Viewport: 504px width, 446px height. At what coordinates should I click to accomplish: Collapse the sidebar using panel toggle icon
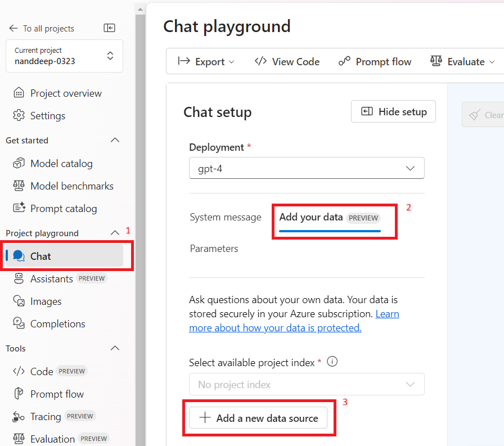[110, 28]
